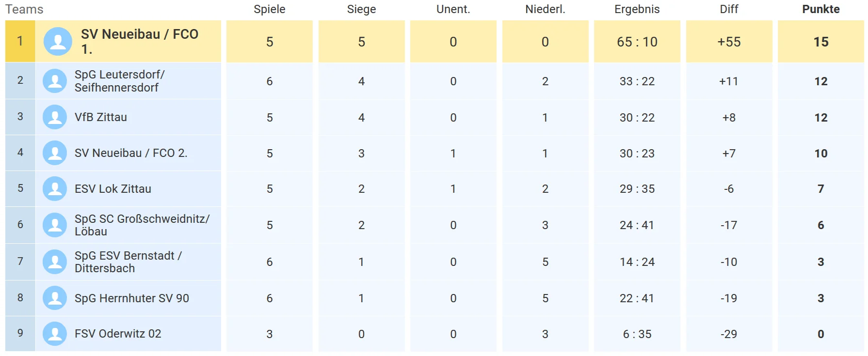Click the Ergebnis column header

point(637,9)
